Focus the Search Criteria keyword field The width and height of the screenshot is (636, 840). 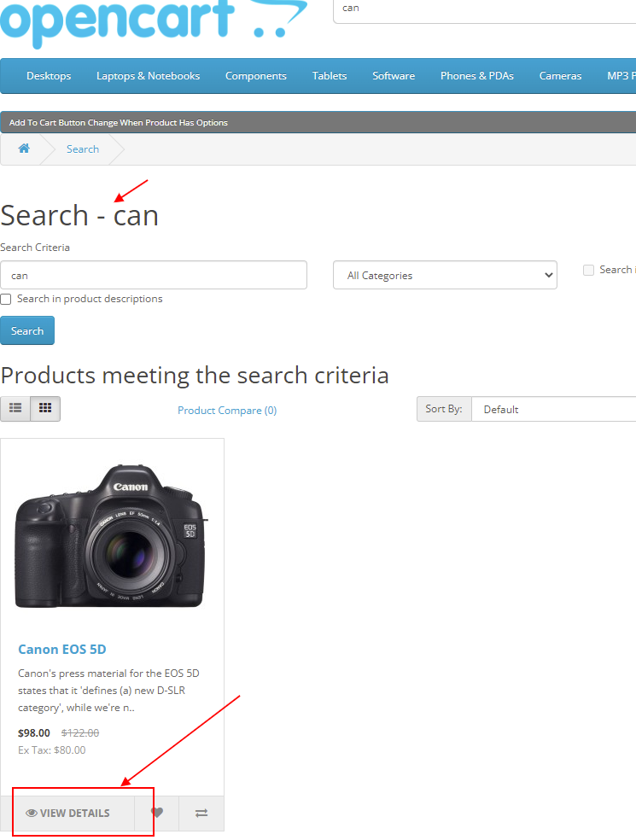pos(154,276)
